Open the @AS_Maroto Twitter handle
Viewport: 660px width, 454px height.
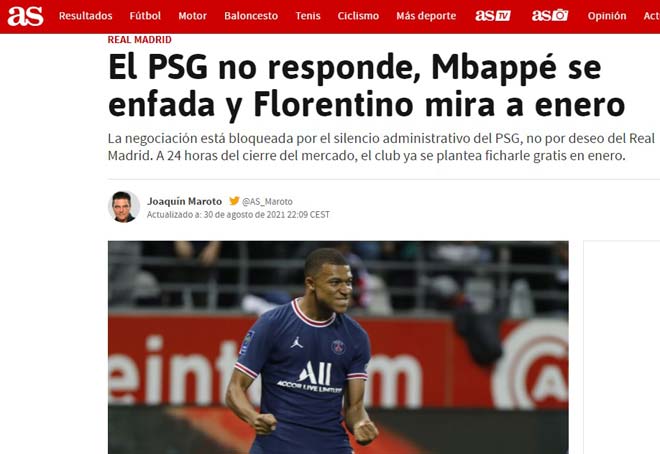click(x=267, y=202)
